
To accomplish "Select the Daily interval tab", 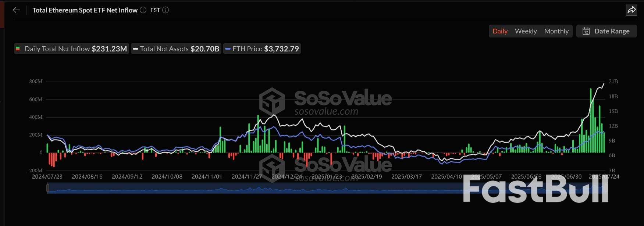I will click(500, 31).
